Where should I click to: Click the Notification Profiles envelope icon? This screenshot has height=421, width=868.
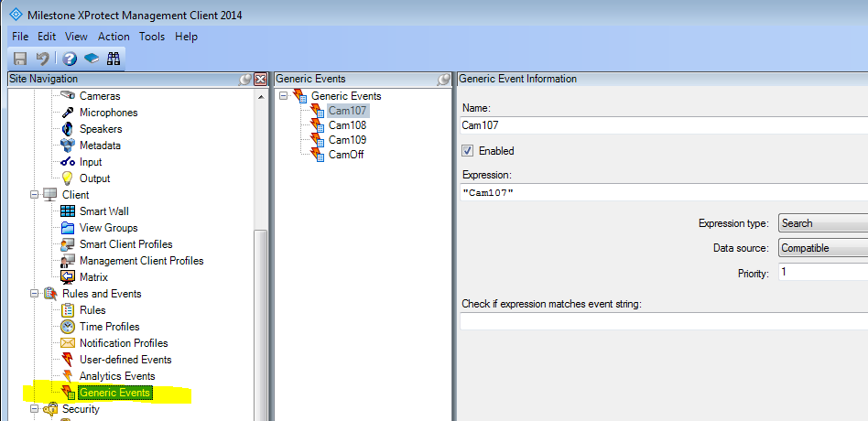[x=68, y=343]
